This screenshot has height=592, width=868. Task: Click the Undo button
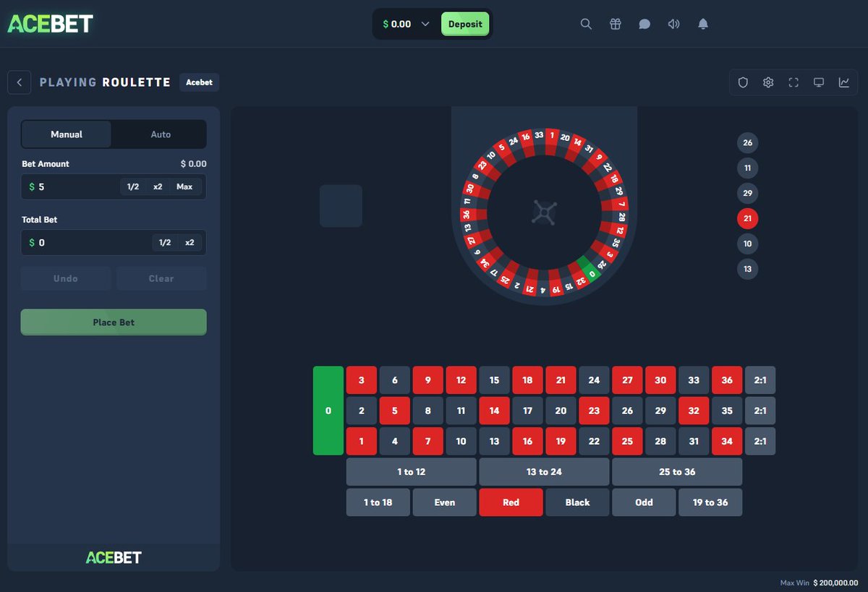click(x=66, y=278)
